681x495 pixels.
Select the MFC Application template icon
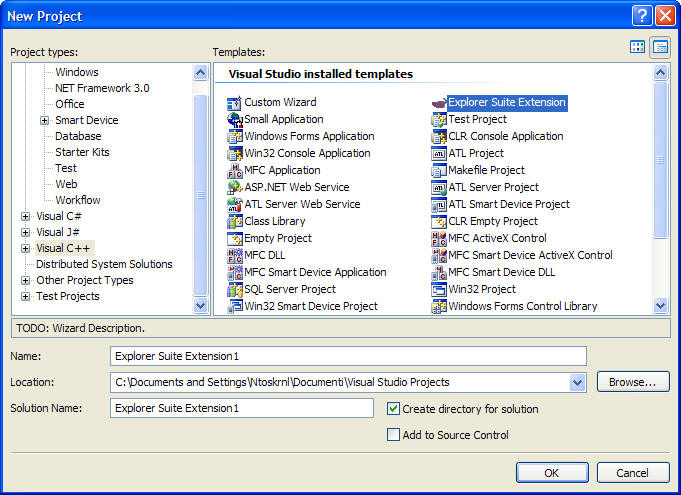click(x=235, y=170)
